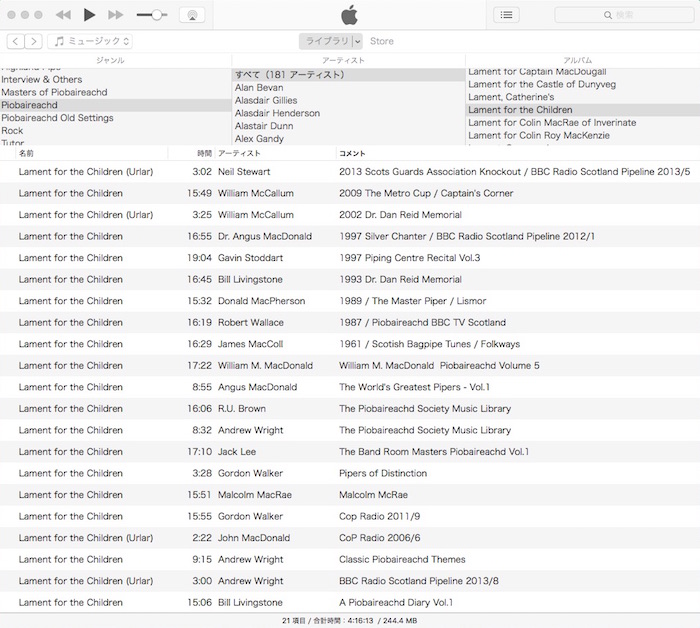Click the forward navigation arrow

(x=34, y=41)
